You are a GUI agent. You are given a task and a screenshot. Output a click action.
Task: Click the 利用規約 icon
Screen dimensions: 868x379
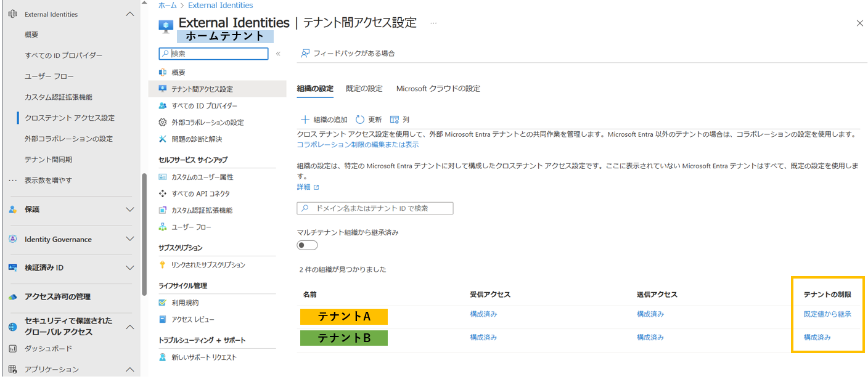pos(163,303)
